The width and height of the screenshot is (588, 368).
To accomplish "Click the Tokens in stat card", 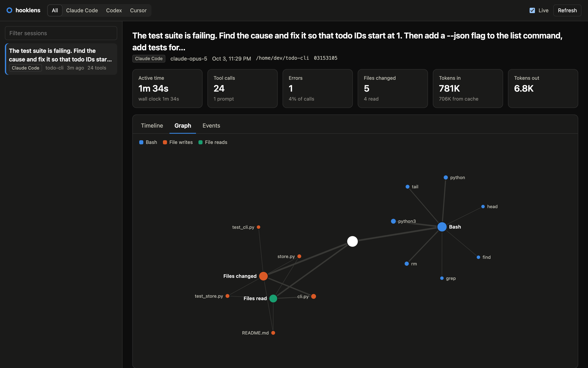I will pos(468,89).
